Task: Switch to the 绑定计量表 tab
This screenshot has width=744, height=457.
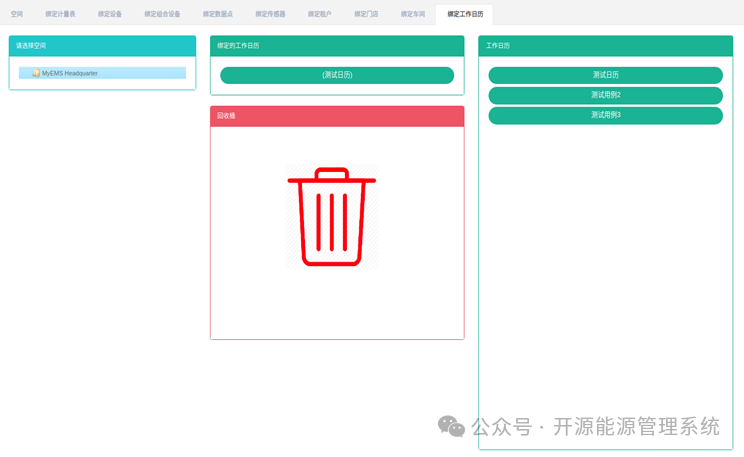Action: [x=60, y=14]
